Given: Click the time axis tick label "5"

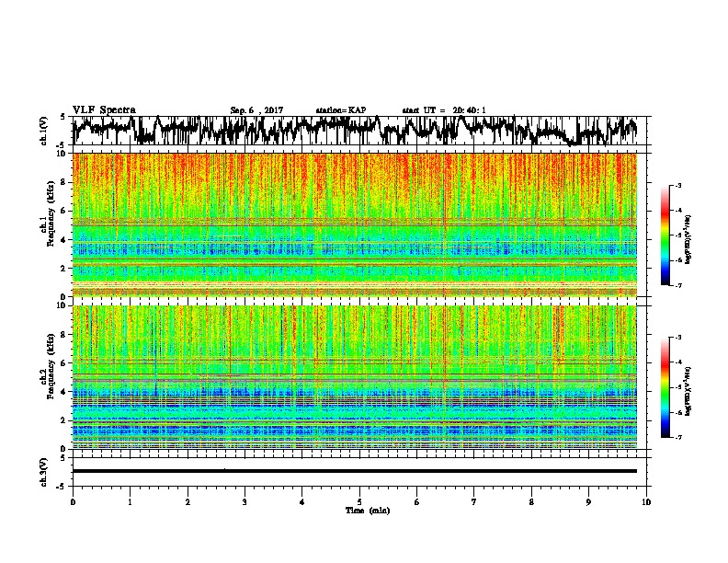Looking at the screenshot, I should click(x=359, y=501).
